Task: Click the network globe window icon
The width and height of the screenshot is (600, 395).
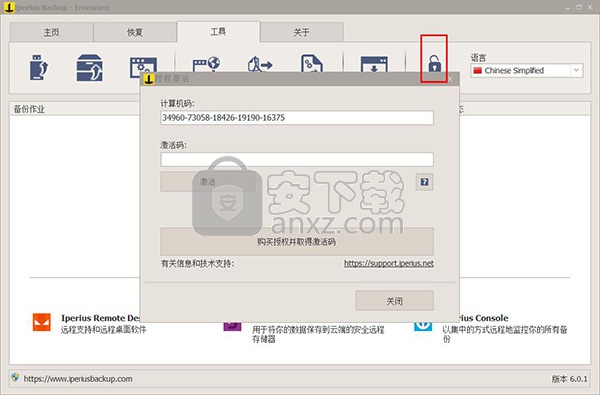Action: pos(206,64)
